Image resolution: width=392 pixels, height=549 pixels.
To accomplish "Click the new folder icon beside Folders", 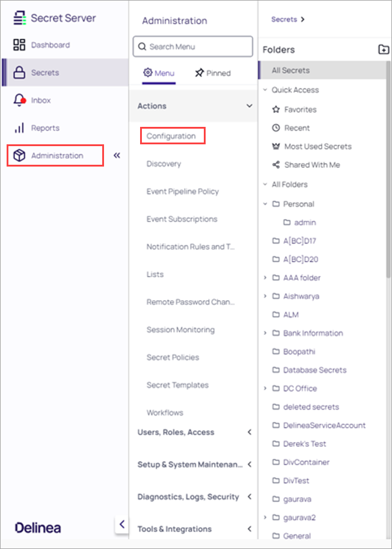I will point(384,50).
